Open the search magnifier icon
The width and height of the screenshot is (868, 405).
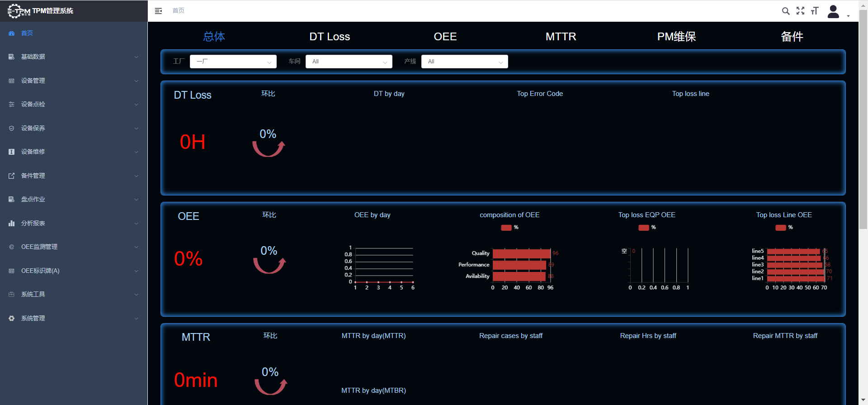pyautogui.click(x=786, y=11)
